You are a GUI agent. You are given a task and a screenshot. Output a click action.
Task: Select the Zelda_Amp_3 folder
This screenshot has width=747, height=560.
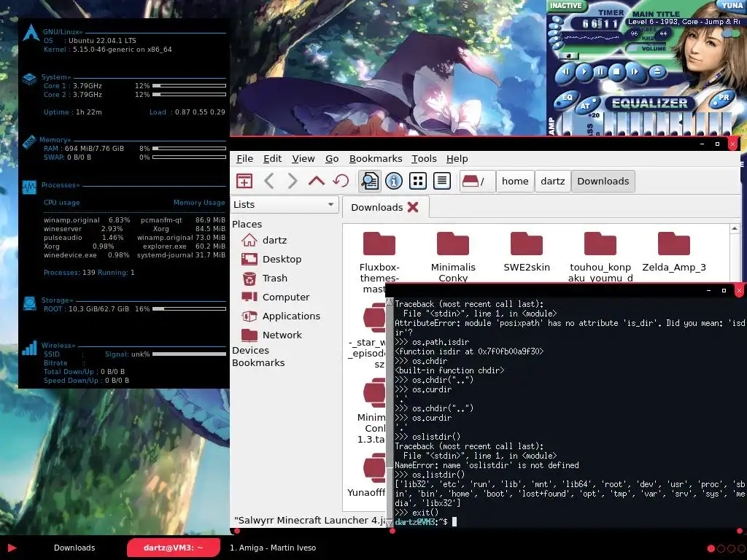tap(674, 252)
